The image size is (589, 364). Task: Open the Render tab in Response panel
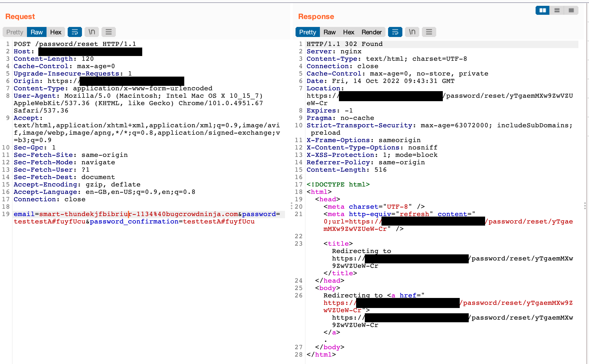[x=371, y=32]
